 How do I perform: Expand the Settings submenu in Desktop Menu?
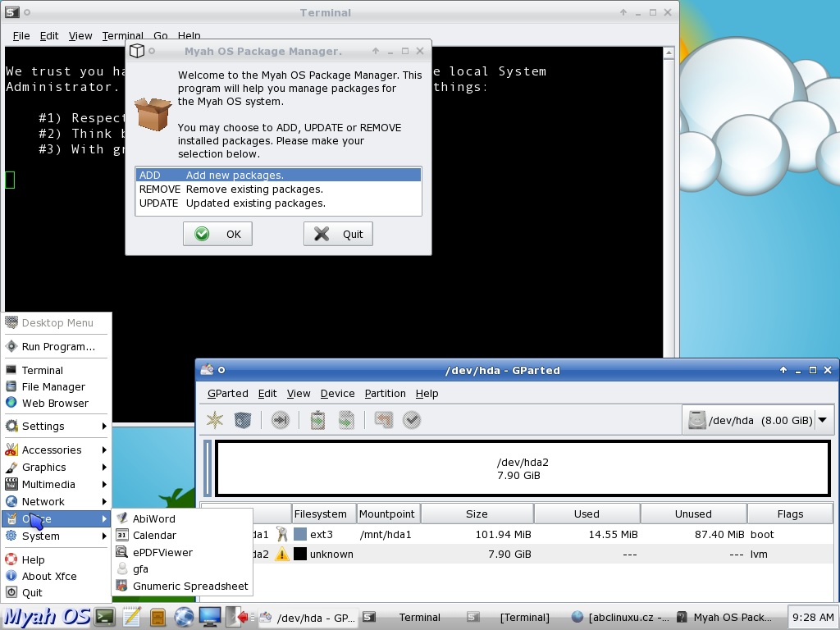(x=57, y=426)
